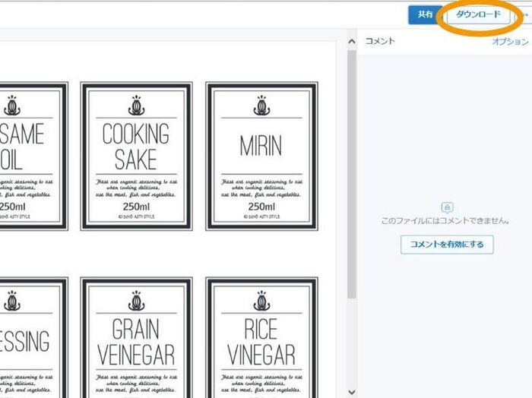The height and width of the screenshot is (398, 532).
Task: Select the RICE VINEGAR label
Action: (x=261, y=342)
